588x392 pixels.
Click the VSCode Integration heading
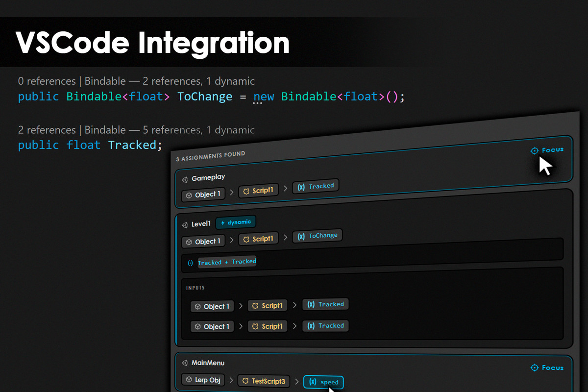(152, 43)
